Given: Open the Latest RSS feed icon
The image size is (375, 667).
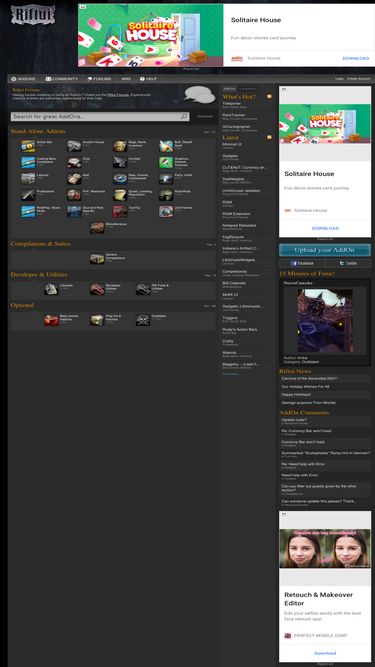Looking at the screenshot, I should coord(269,137).
